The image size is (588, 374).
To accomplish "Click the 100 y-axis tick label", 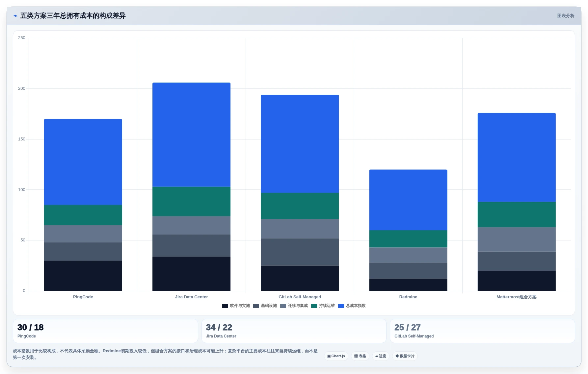I will pyautogui.click(x=22, y=190).
